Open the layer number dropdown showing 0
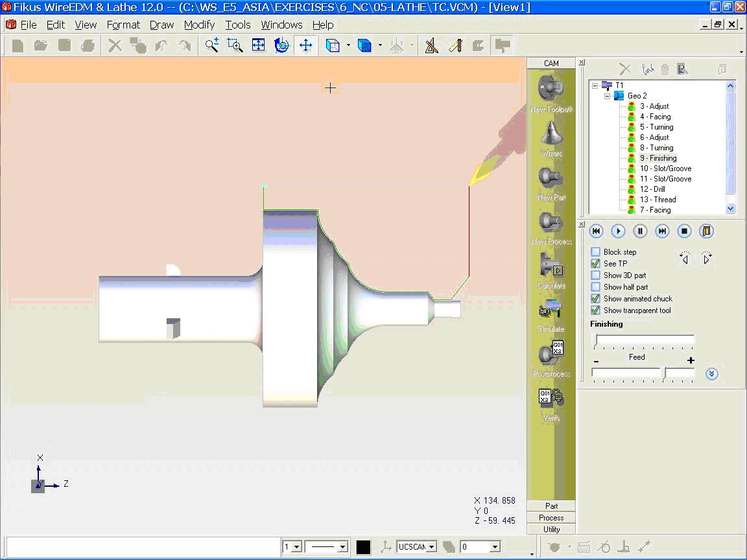Image resolution: width=747 pixels, height=560 pixels. [495, 547]
